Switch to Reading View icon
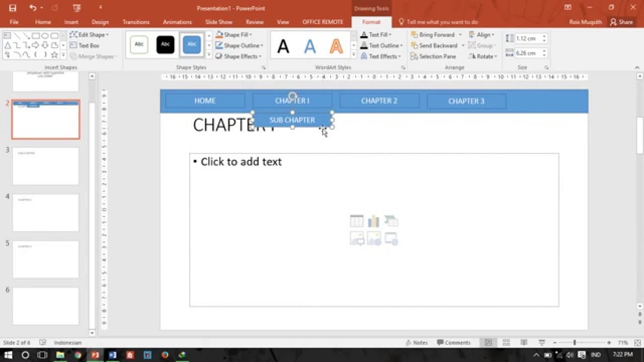 [524, 342]
